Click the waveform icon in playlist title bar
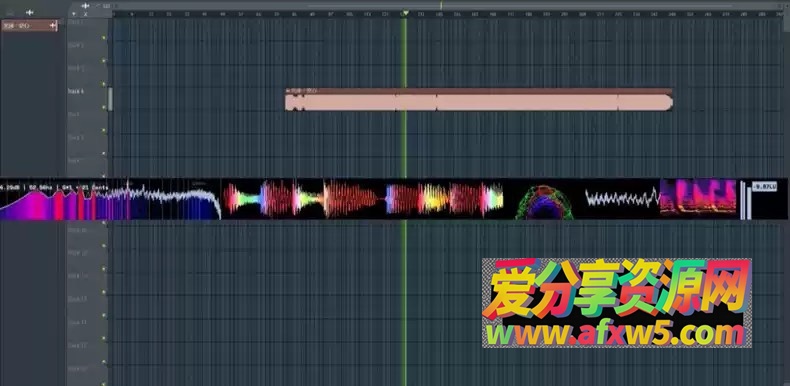 pyautogui.click(x=85, y=6)
